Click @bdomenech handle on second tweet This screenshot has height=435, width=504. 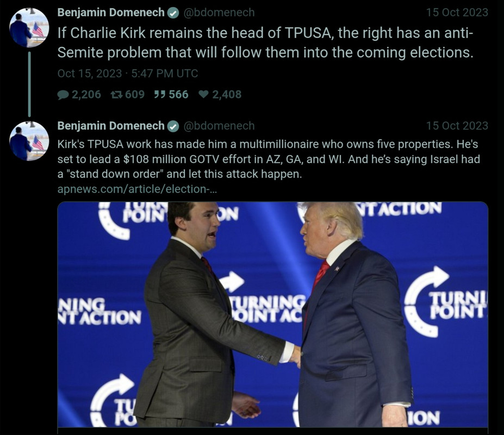coord(219,126)
